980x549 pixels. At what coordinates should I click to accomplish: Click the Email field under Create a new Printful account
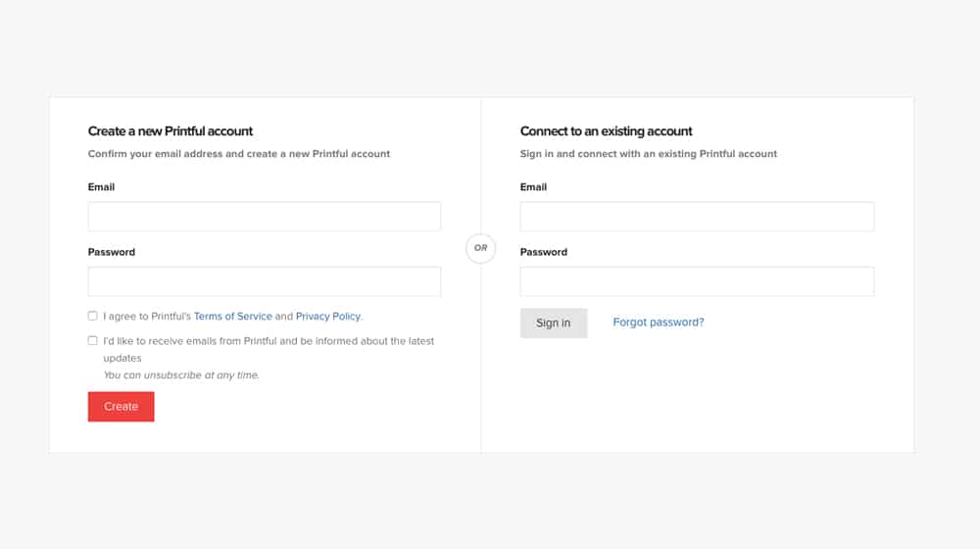tap(265, 217)
